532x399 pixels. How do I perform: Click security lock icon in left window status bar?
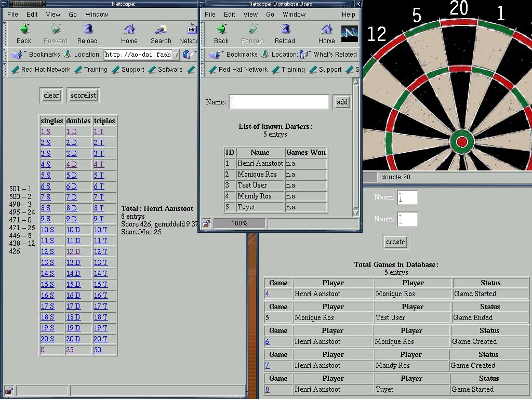pyautogui.click(x=9, y=391)
